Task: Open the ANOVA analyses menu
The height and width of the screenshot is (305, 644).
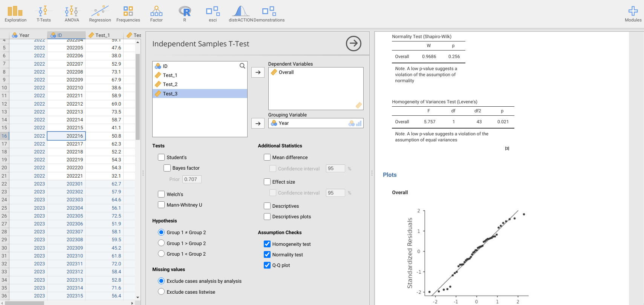Action: 72,14
